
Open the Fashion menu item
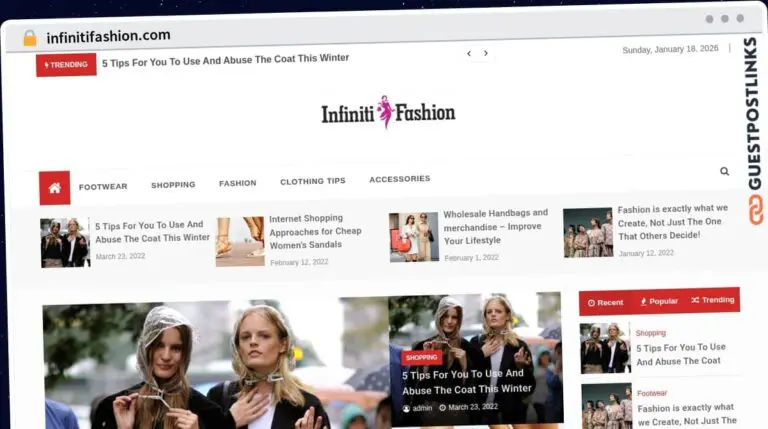(238, 183)
